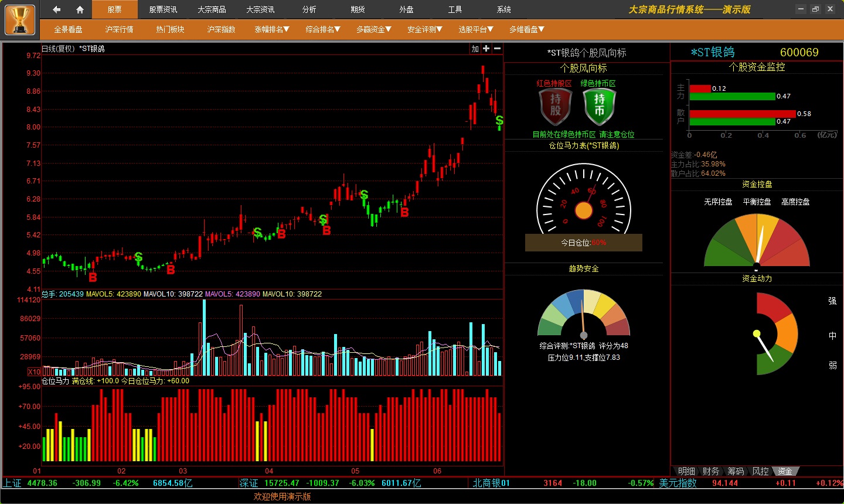Select the 筹码 tab
Image resolution: width=844 pixels, height=504 pixels.
(x=736, y=471)
